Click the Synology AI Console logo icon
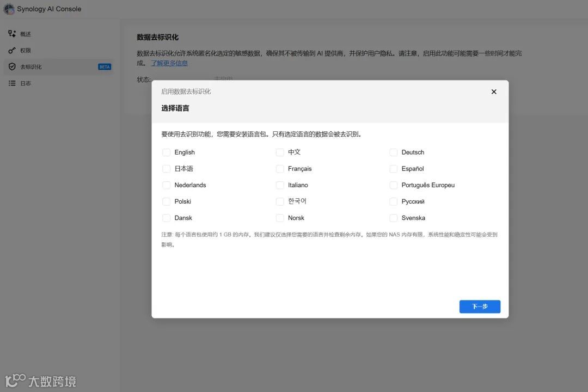 pos(9,9)
